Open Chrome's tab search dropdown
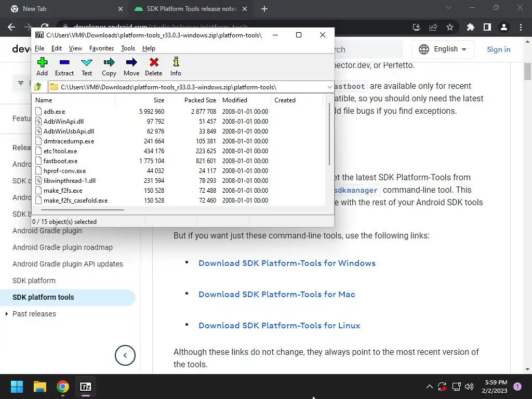532x399 pixels. click(x=448, y=7)
